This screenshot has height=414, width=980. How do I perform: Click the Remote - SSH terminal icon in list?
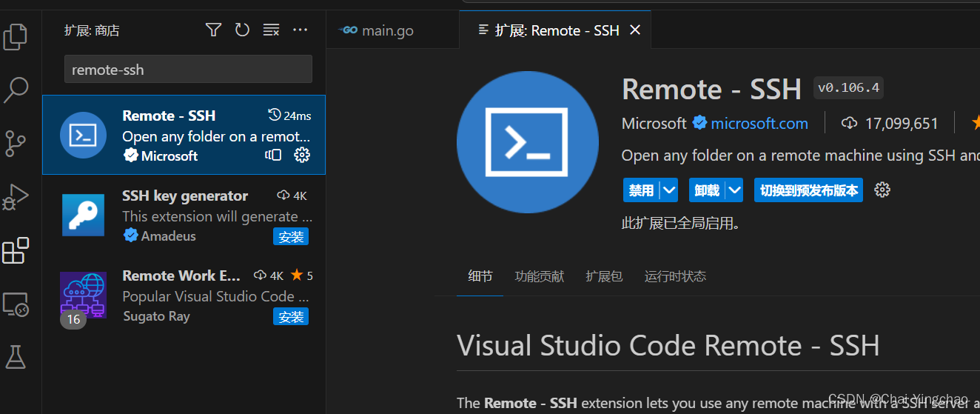(83, 135)
